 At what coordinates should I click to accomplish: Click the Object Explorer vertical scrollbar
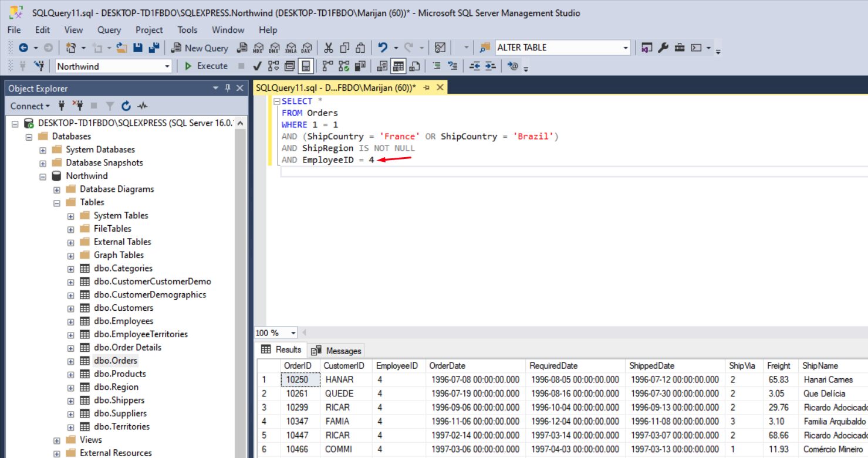point(240,287)
